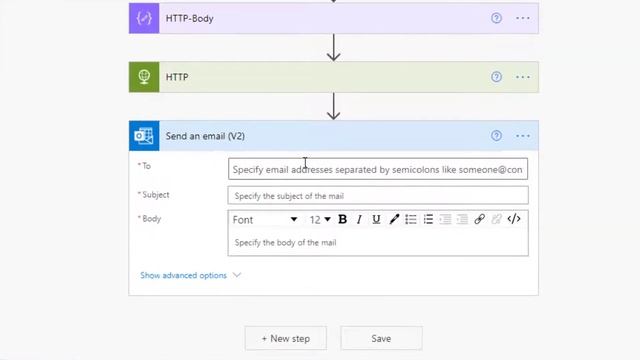Open the font size 12 dropdown
This screenshot has height=360, width=640.
[320, 220]
